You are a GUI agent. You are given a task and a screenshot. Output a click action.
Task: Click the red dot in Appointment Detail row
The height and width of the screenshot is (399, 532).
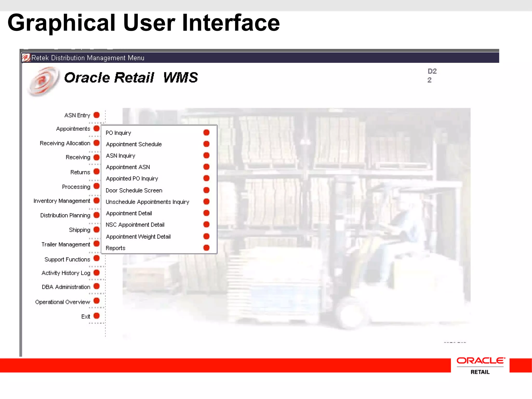click(207, 213)
